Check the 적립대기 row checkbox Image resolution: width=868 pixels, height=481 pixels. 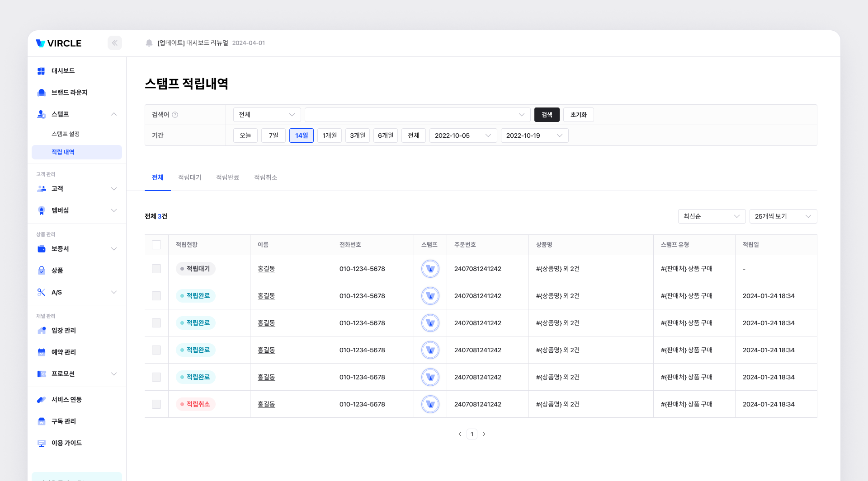click(156, 269)
